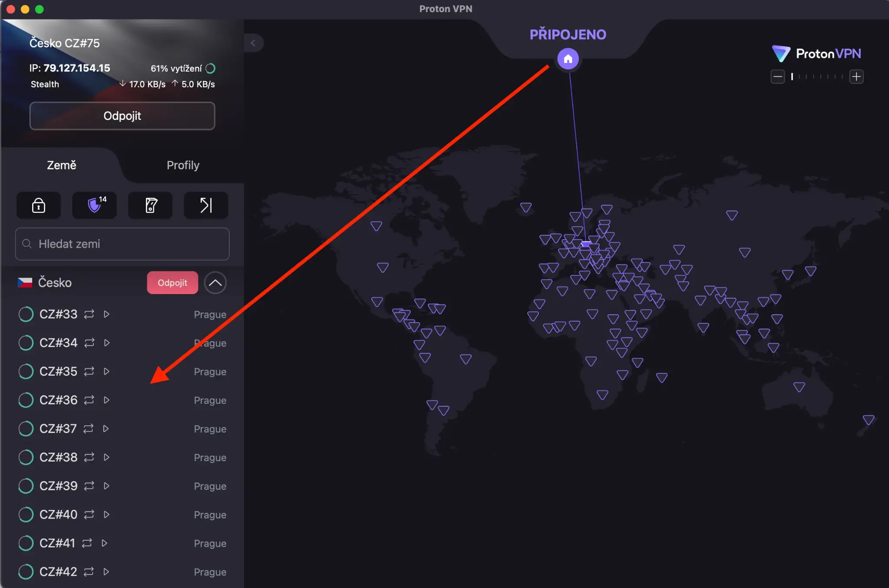Click the Port Forwarding arrow icon
The image size is (889, 588).
[x=206, y=205]
